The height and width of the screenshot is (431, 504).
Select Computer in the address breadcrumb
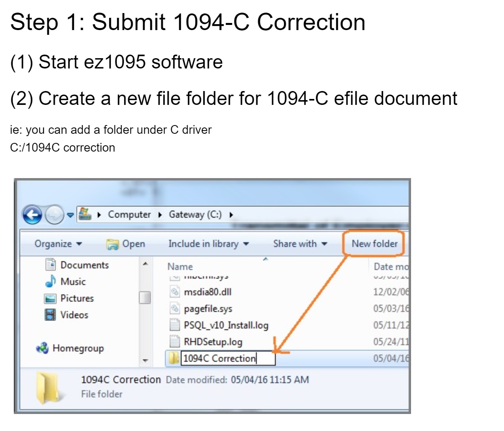tap(129, 215)
